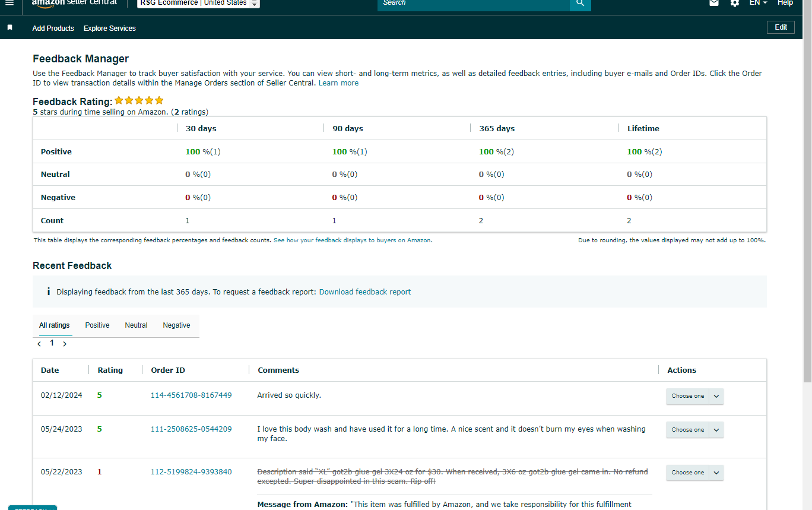Click the Comments column header
Screen dimensions: 812x510
click(x=278, y=370)
